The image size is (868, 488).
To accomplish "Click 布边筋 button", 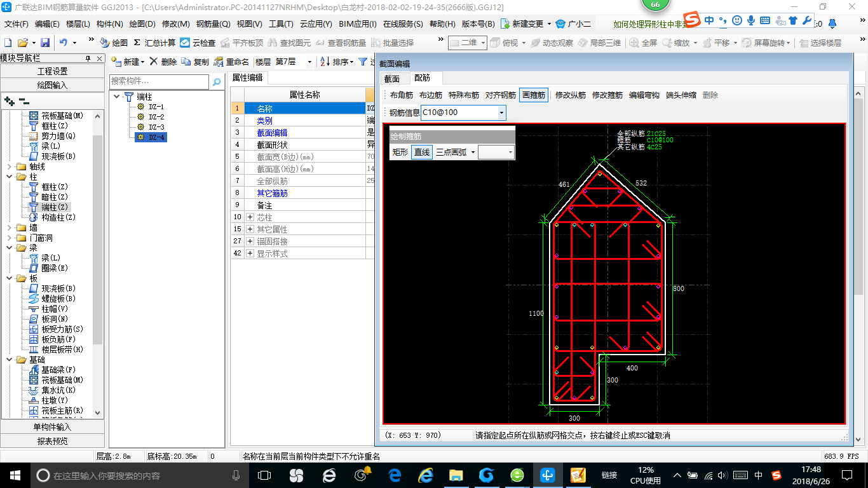I will point(431,95).
